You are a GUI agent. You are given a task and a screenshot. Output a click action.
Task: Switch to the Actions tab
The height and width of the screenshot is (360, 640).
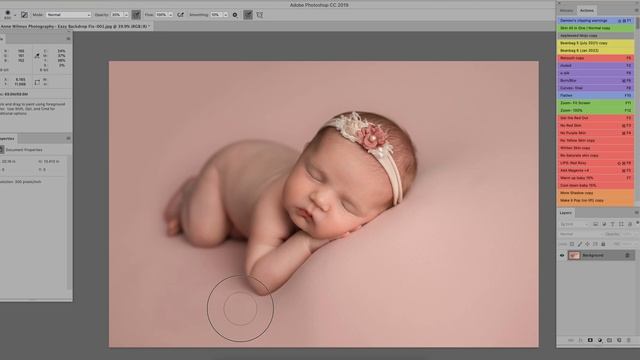[587, 10]
